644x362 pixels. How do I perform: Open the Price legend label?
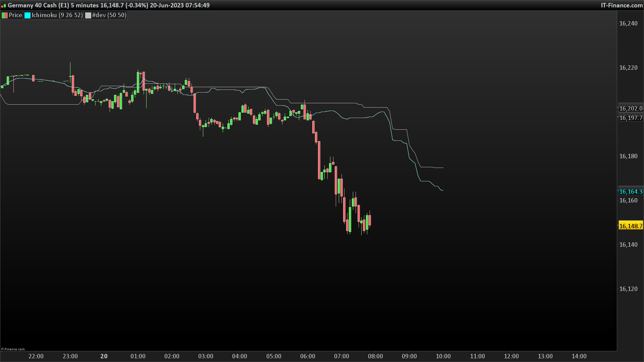pyautogui.click(x=15, y=15)
